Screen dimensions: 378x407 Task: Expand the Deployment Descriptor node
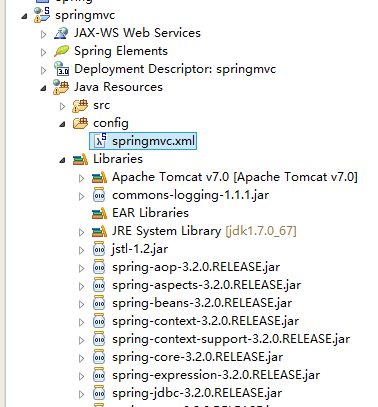coord(43,70)
